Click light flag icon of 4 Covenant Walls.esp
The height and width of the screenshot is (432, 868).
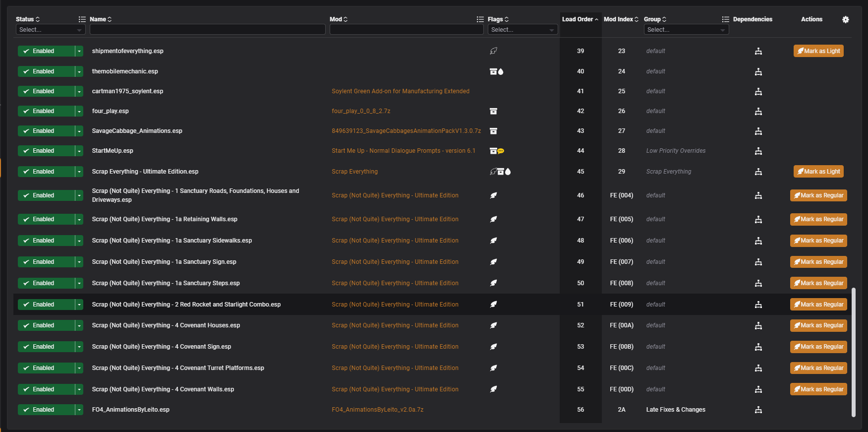click(x=493, y=389)
